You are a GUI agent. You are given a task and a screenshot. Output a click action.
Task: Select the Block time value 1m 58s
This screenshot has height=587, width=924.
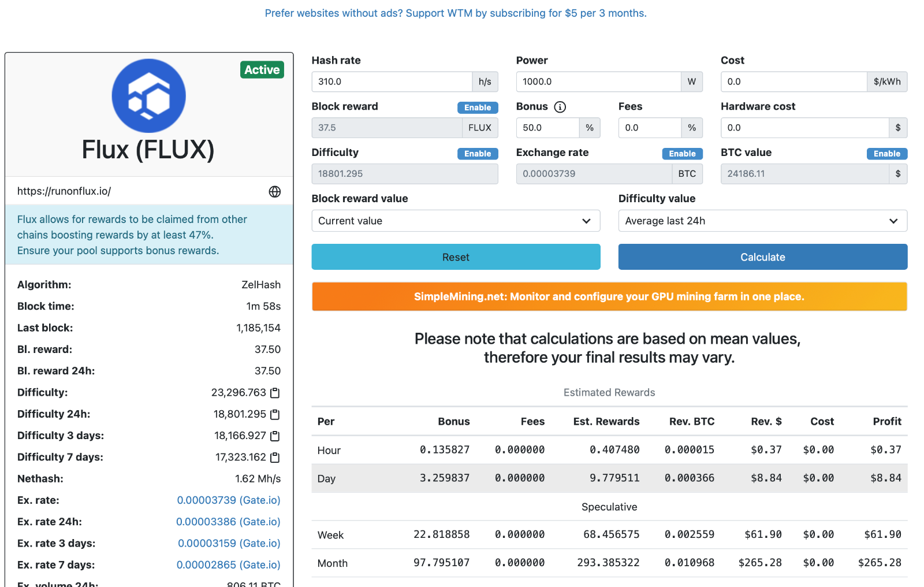(x=263, y=306)
